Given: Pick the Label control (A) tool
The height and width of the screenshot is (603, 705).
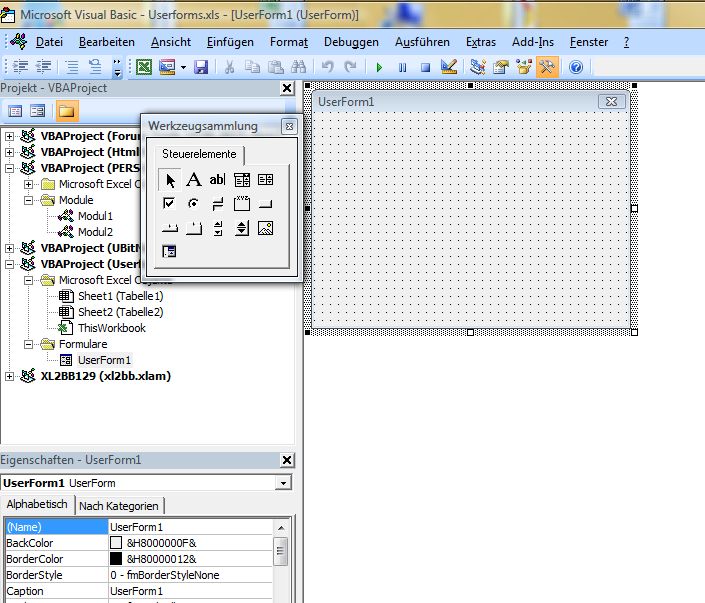Looking at the screenshot, I should click(194, 180).
